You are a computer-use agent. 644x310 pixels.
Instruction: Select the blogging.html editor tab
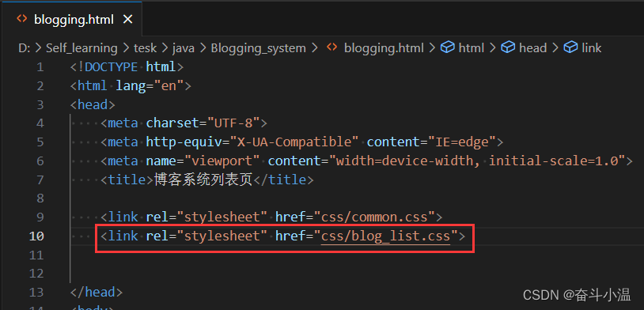pos(71,19)
